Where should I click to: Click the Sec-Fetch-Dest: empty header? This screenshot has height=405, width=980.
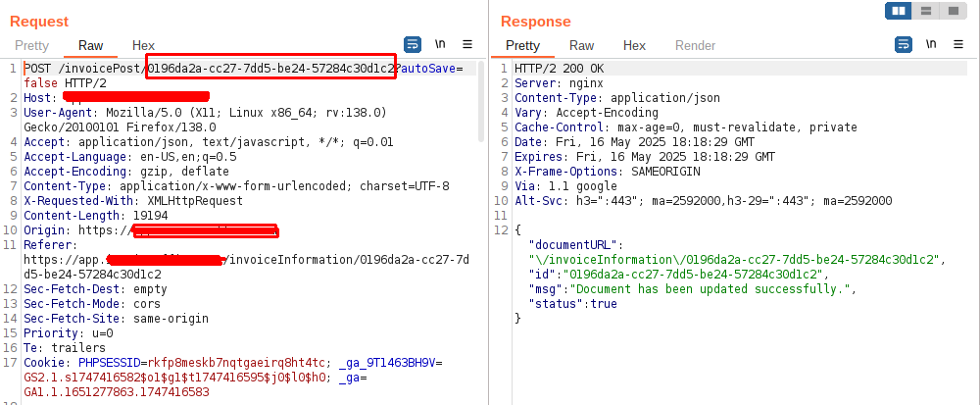96,289
